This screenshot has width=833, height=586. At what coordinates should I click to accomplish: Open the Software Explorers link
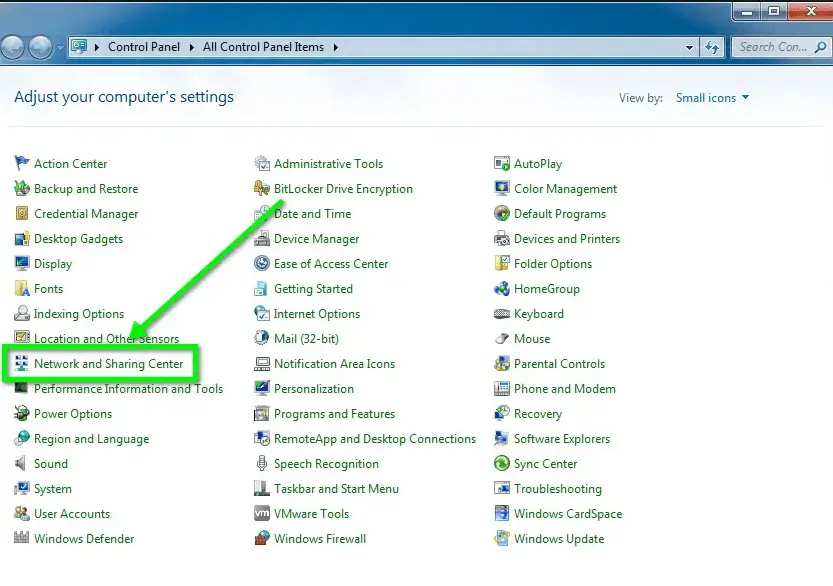tap(562, 438)
